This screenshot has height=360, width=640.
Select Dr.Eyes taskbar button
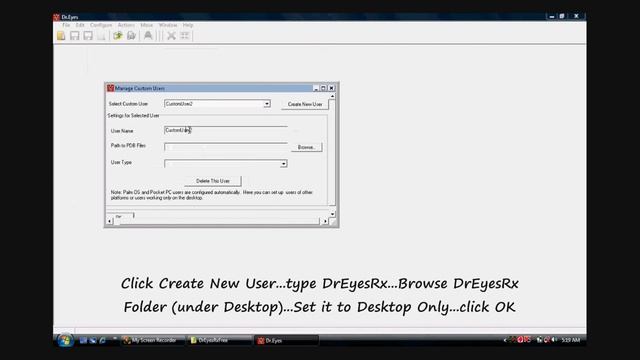(x=287, y=340)
